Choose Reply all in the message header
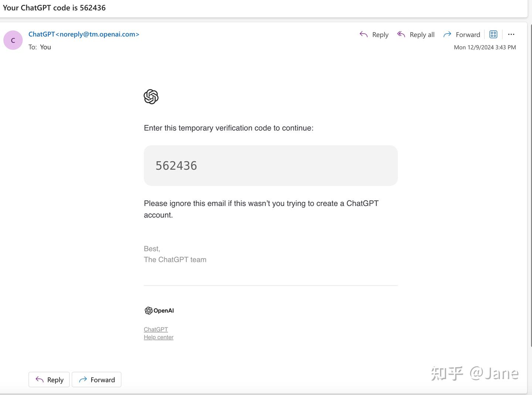Viewport: 532px width, 395px height. pyautogui.click(x=416, y=35)
